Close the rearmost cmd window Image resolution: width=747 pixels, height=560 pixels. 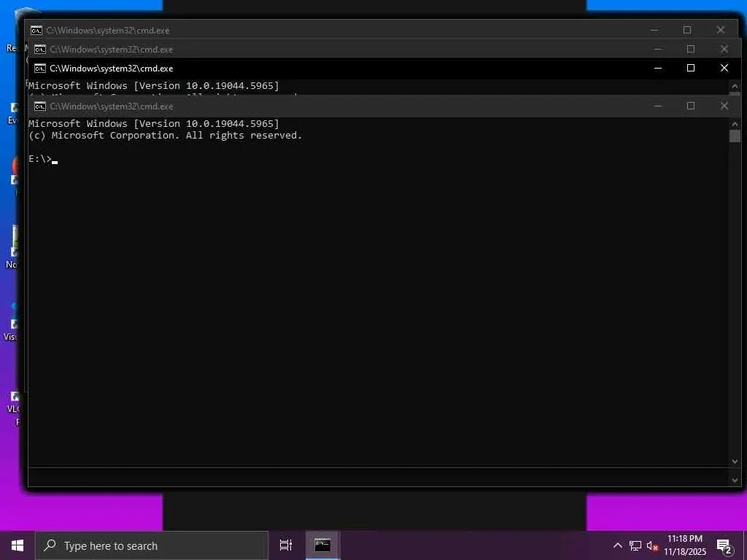pyautogui.click(x=720, y=30)
